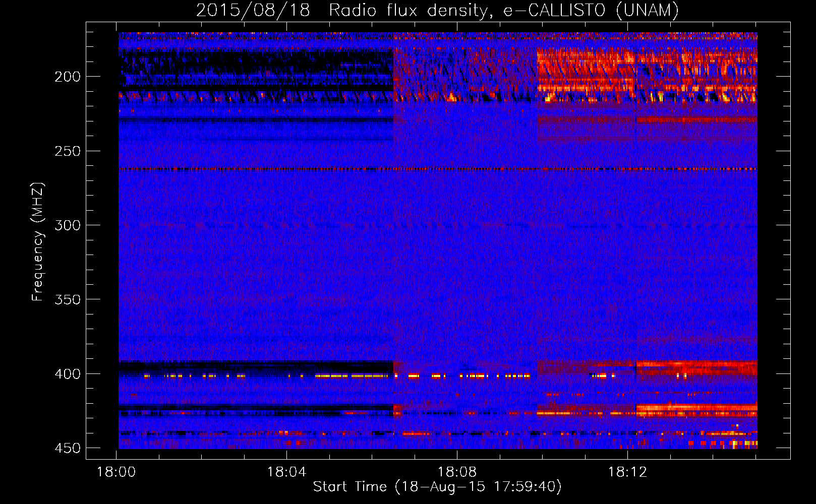The width and height of the screenshot is (816, 504).
Task: Click the 18:00 time tick label
Action: coord(116,472)
